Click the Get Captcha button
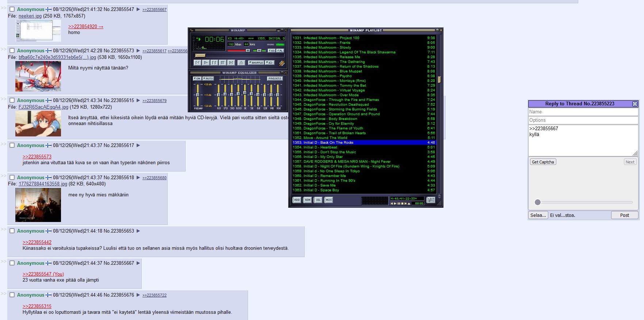644x320 pixels. point(543,162)
